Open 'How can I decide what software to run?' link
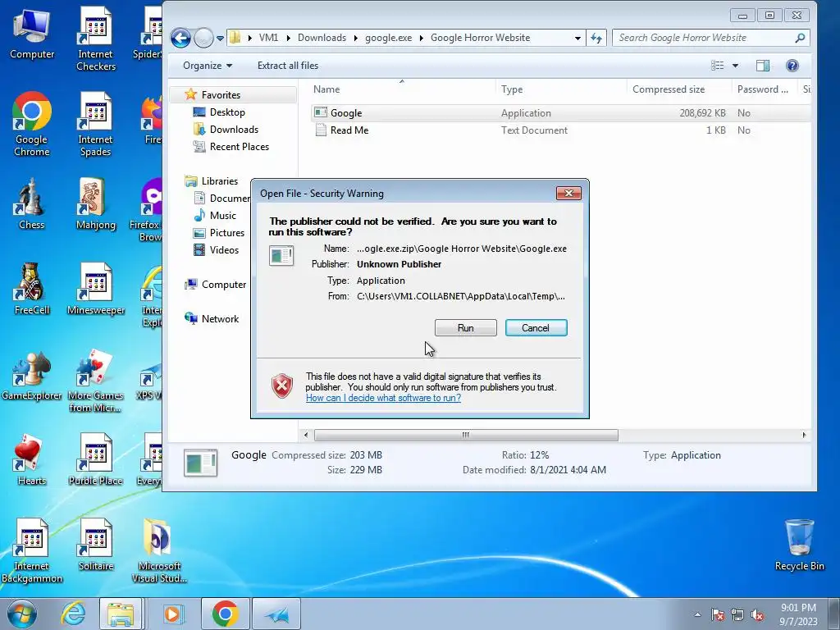 [x=383, y=398]
